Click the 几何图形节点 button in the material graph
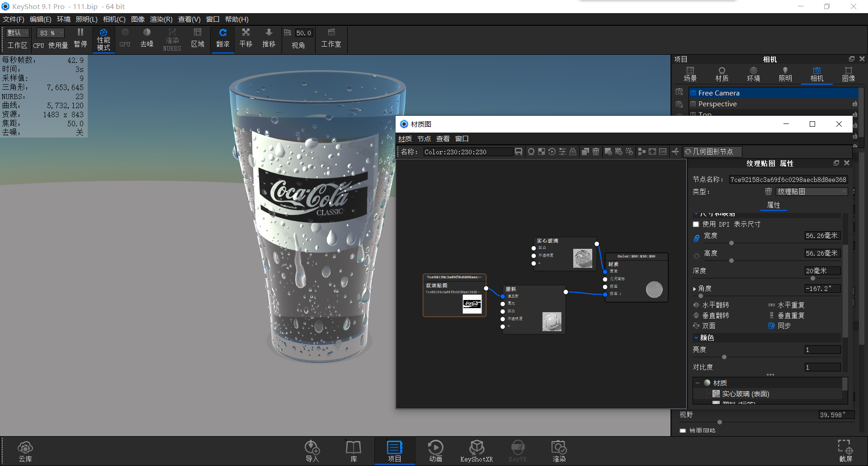 pos(712,152)
